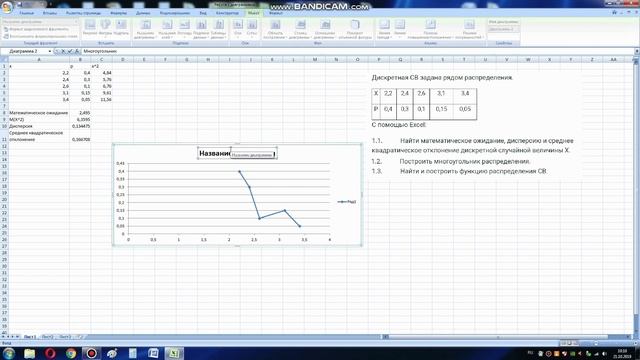
Task: Click the insert function fx icon
Action: pos(77,51)
